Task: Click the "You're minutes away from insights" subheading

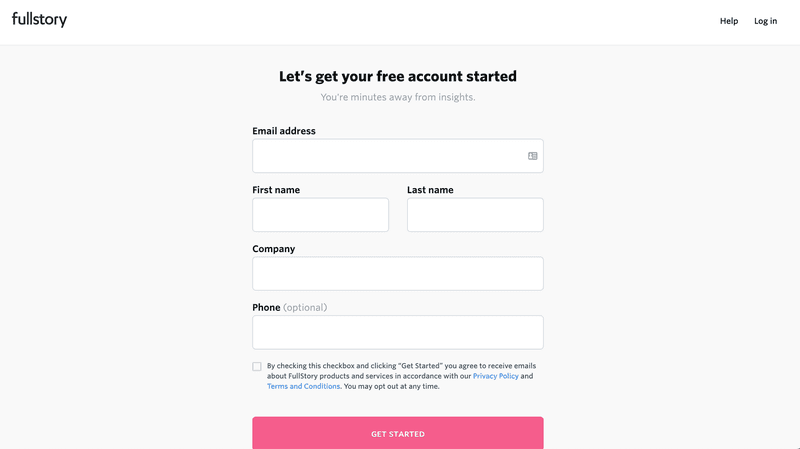Action: (x=398, y=98)
